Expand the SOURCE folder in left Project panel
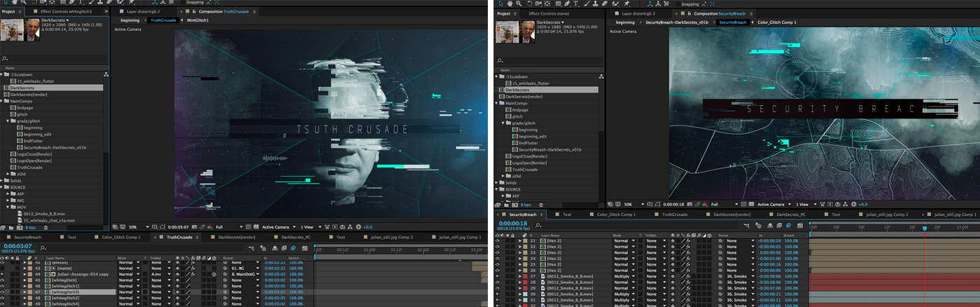Image resolution: width=980 pixels, height=307 pixels. [x=3, y=187]
